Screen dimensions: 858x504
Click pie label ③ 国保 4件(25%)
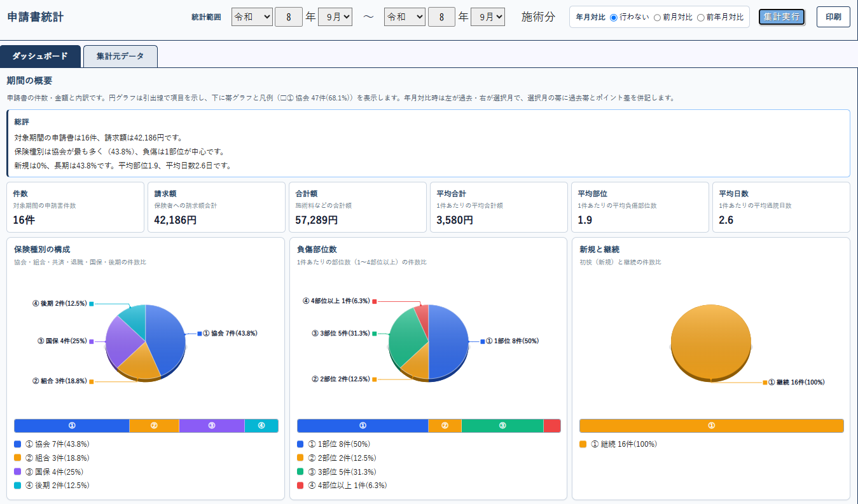[62, 341]
